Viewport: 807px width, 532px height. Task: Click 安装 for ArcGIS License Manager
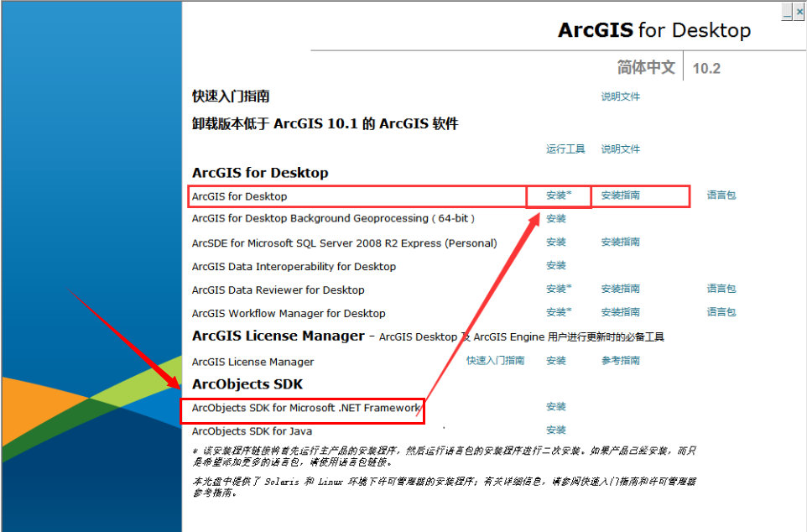pos(556,361)
